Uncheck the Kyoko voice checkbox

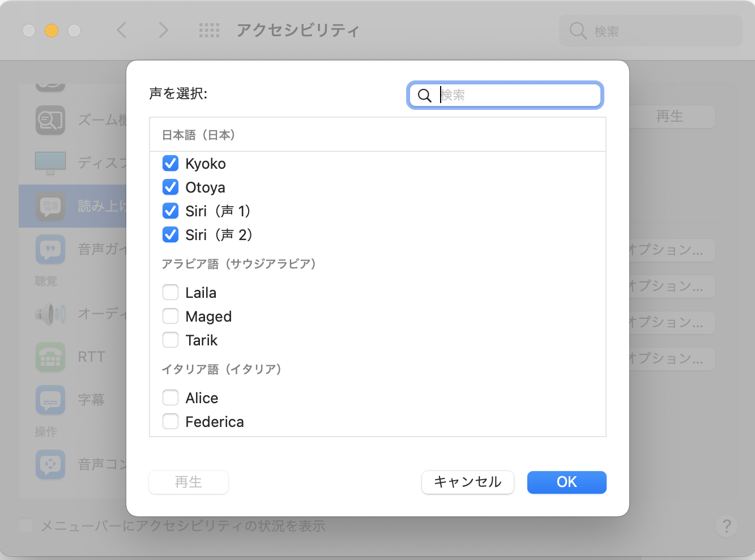click(170, 164)
